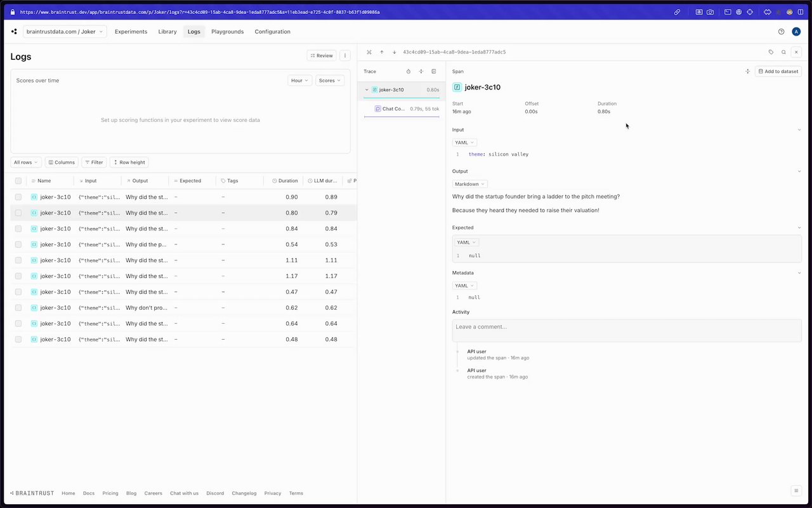Click the Row height button
Image resolution: width=812 pixels, height=508 pixels.
click(x=129, y=163)
